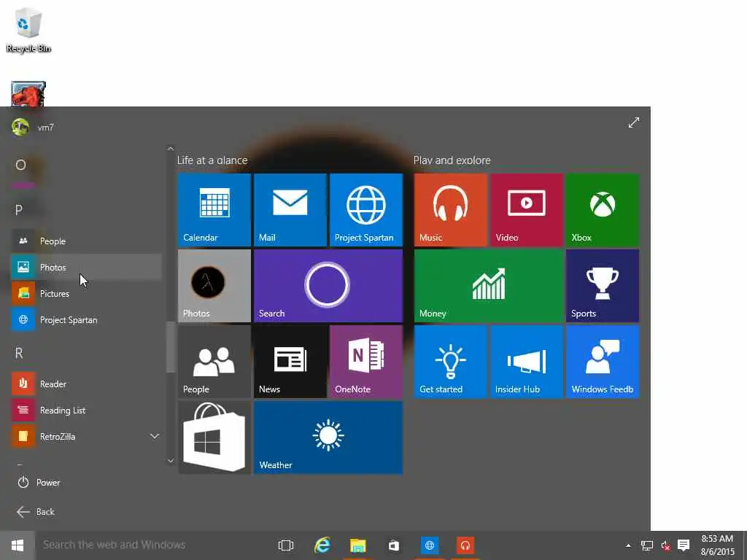Open the Windows Feedback tile
This screenshot has width=747, height=560.
[x=603, y=362]
